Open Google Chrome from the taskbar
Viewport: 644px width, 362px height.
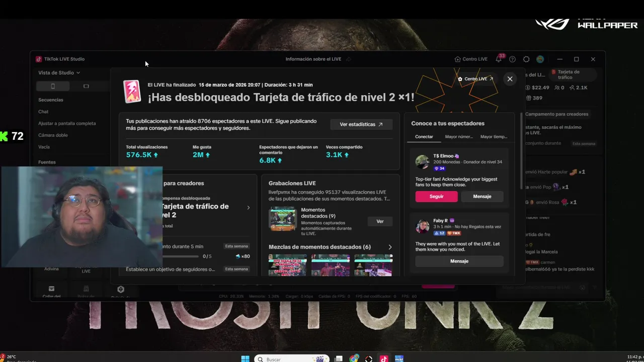354,358
